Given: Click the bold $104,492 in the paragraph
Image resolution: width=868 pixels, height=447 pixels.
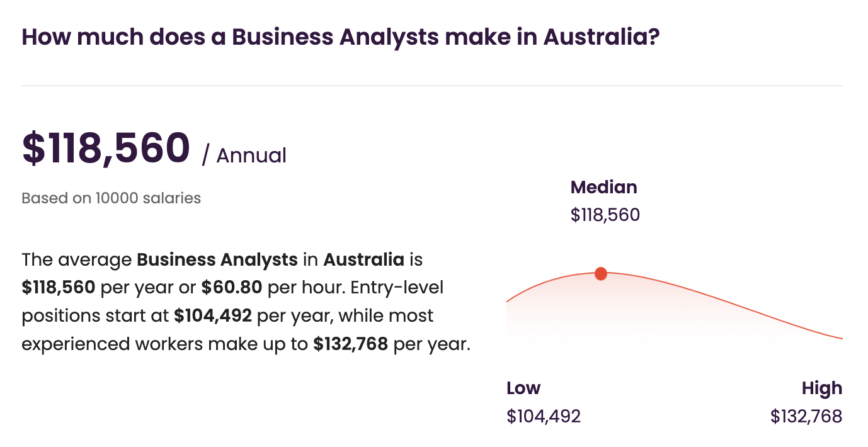Looking at the screenshot, I should pyautogui.click(x=212, y=315).
